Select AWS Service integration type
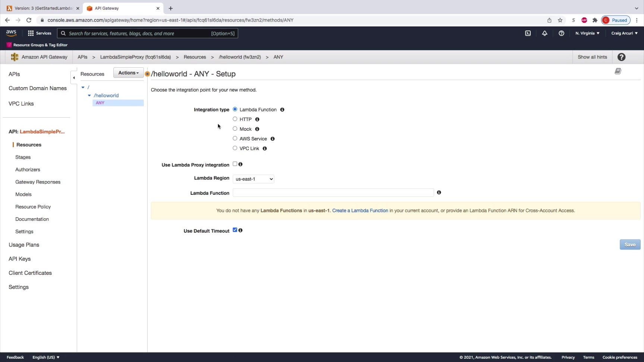This screenshot has height=362, width=644. [235, 138]
